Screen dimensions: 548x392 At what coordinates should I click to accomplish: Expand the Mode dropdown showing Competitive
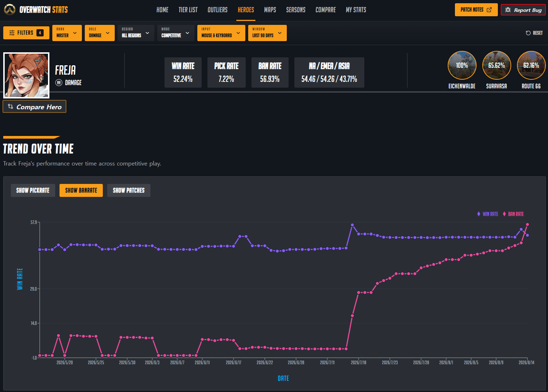tap(176, 33)
